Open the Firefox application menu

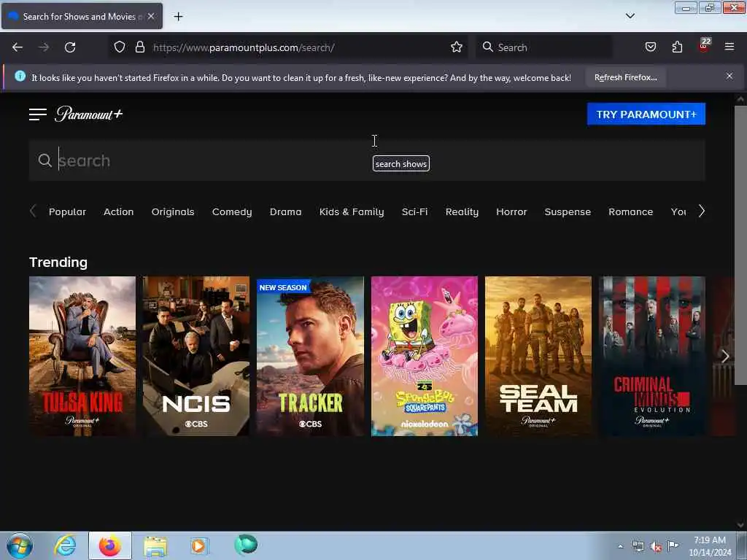(x=729, y=47)
